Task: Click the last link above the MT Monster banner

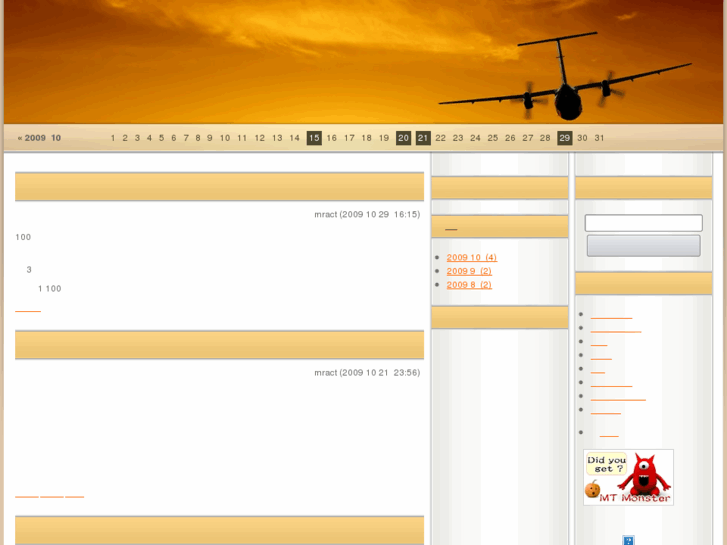Action: (608, 433)
